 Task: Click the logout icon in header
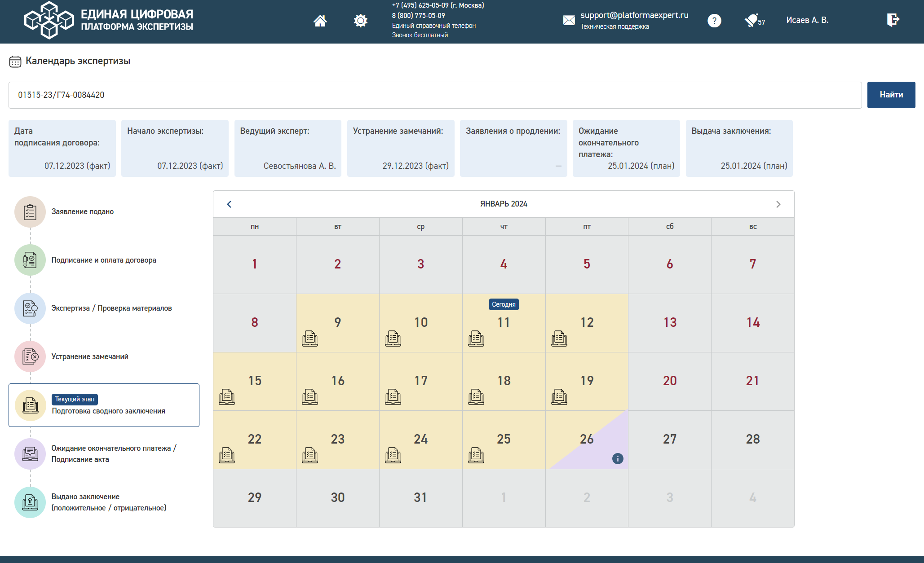[893, 20]
